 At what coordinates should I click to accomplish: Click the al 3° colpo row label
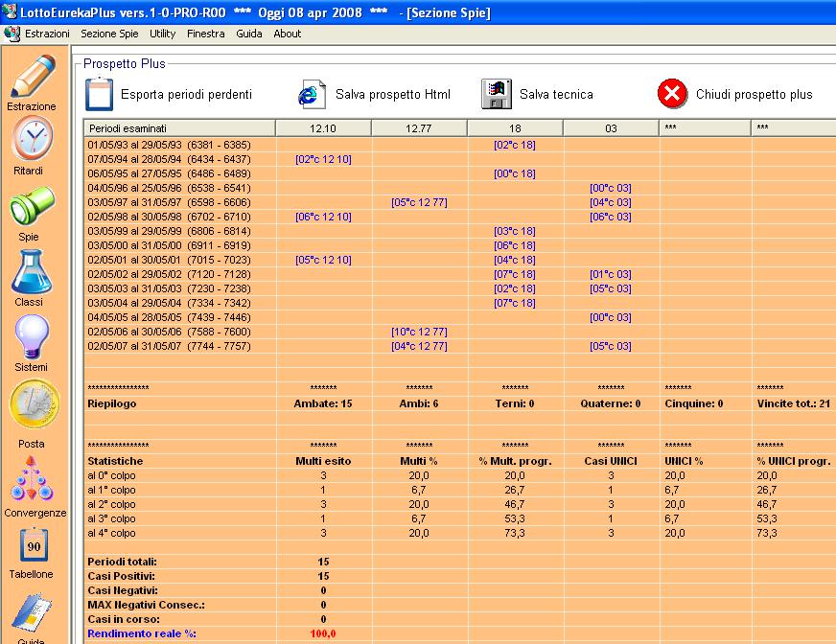coord(111,518)
